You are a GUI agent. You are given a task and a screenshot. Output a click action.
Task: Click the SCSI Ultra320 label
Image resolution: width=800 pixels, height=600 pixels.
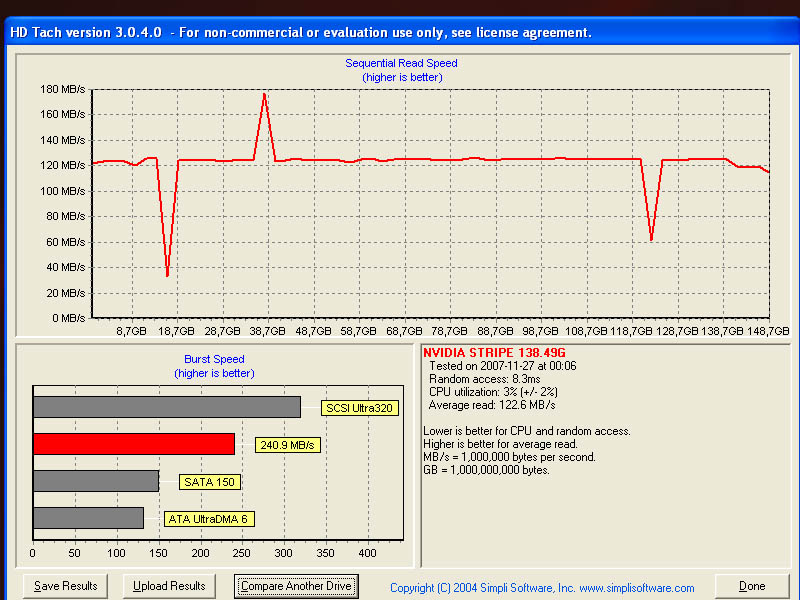(360, 408)
